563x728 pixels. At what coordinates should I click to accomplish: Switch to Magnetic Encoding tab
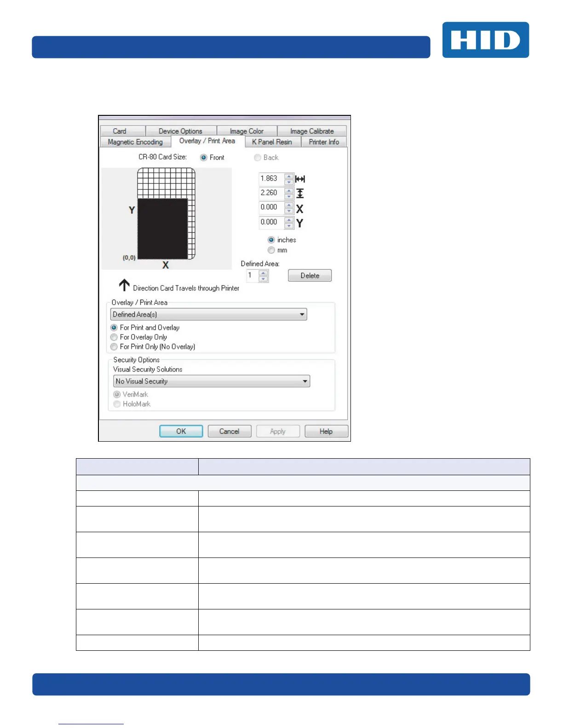(x=135, y=142)
